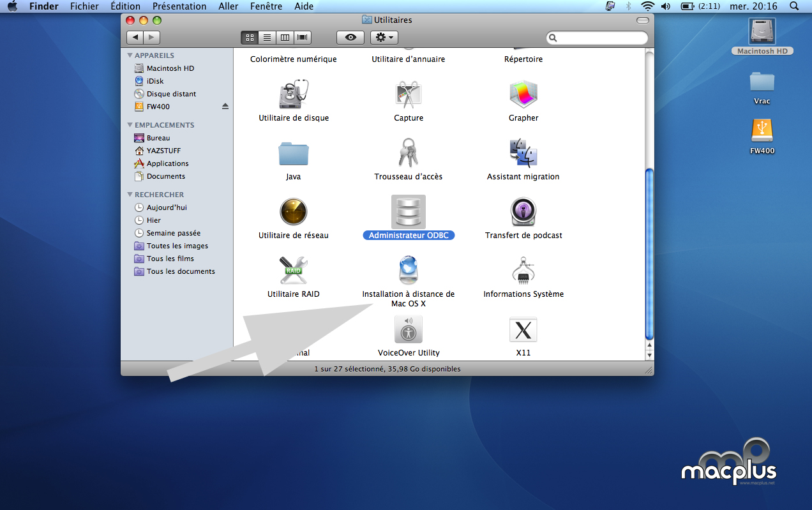The height and width of the screenshot is (510, 812).
Task: Open the X11 app icon
Action: click(523, 329)
